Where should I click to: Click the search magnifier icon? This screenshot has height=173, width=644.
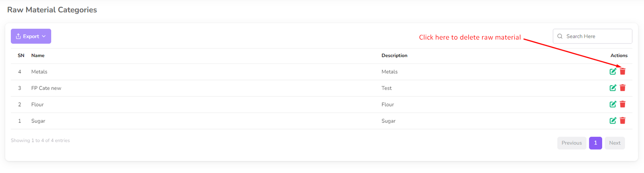click(560, 36)
